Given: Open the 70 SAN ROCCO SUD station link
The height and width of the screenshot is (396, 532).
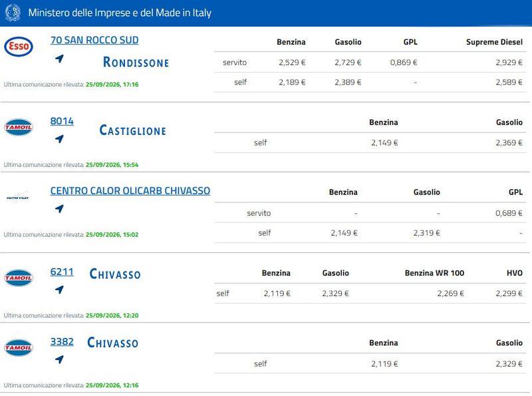Looking at the screenshot, I should tap(94, 40).
